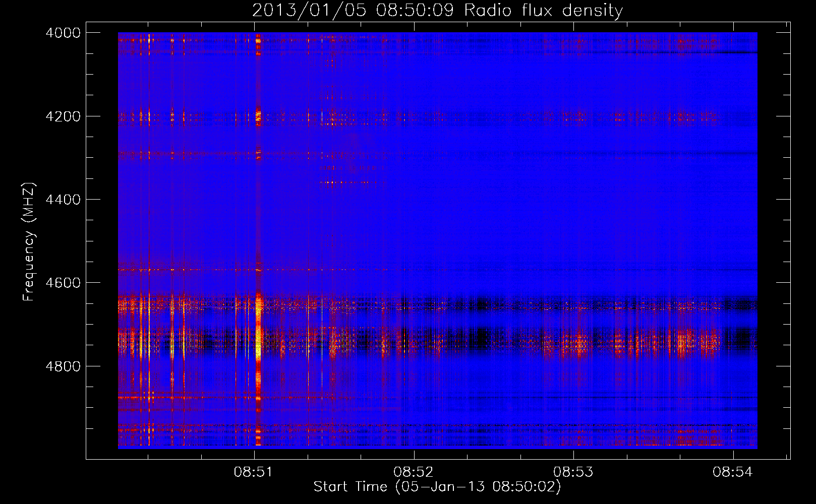The image size is (816, 504).
Task: Select the 4200 frequency tick label
Action: (x=63, y=116)
